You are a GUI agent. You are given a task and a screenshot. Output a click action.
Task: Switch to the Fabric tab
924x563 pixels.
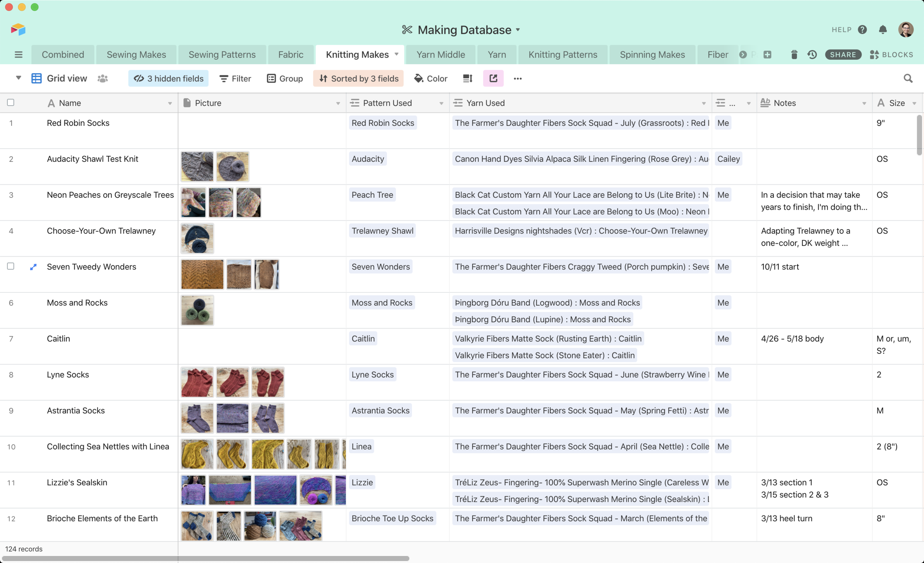point(291,55)
